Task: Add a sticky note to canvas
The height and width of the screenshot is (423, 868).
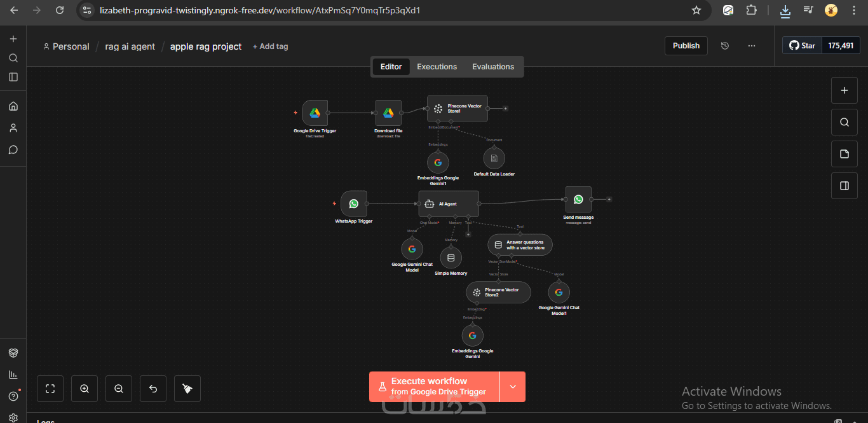Action: click(844, 154)
